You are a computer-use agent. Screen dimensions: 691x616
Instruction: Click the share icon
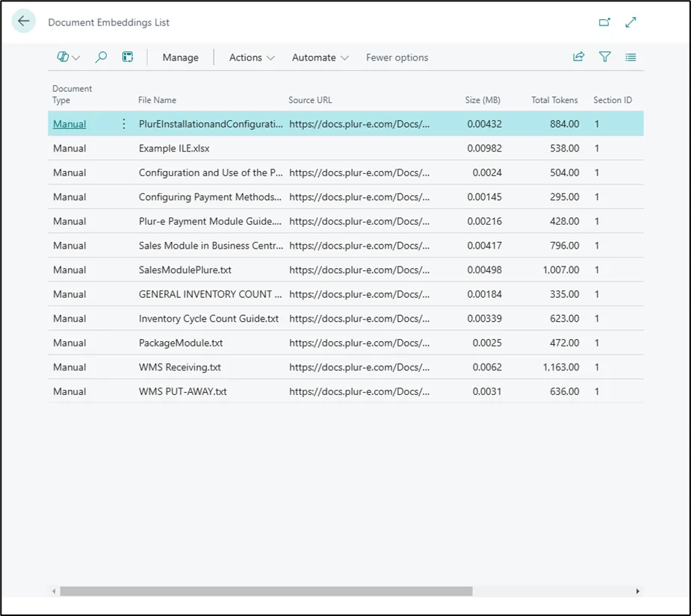(578, 57)
